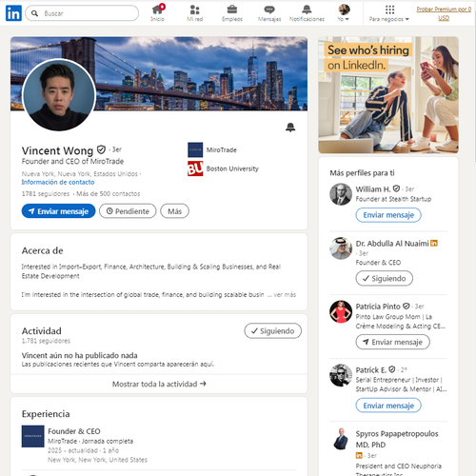Open Vincent Wong profile photo

[x=59, y=95]
